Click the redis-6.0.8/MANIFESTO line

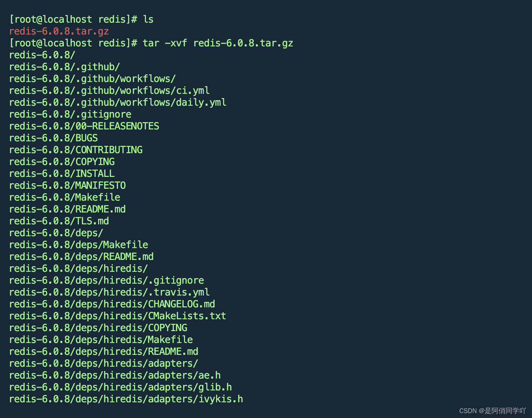click(67, 186)
